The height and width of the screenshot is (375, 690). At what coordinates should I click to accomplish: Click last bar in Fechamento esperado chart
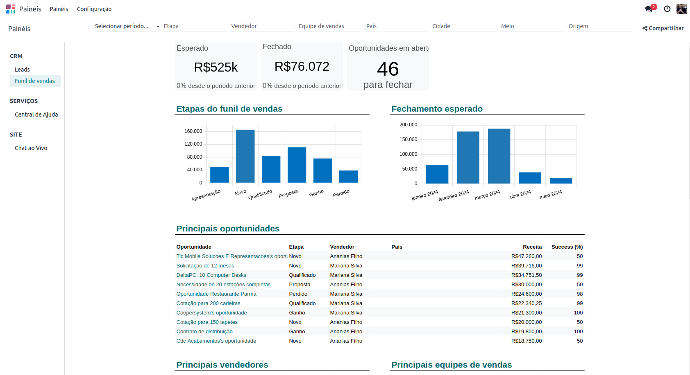tap(561, 181)
